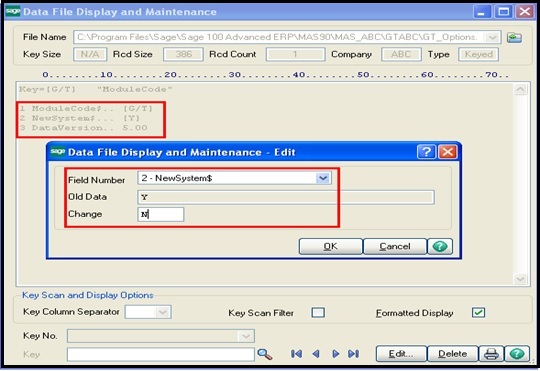Screen dimensions: 540x371
Task: Click the Edit... button in main window
Action: click(x=401, y=354)
